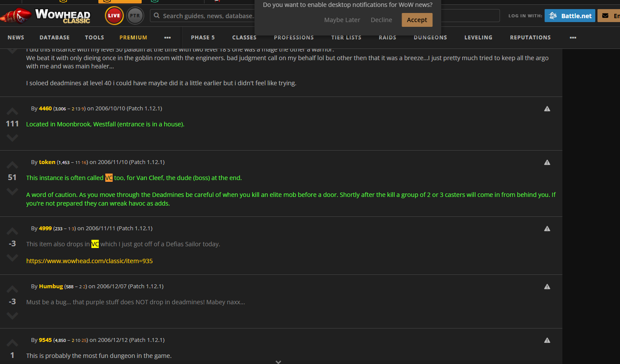Report the comment by 4999
The image size is (620, 364).
(x=547, y=229)
